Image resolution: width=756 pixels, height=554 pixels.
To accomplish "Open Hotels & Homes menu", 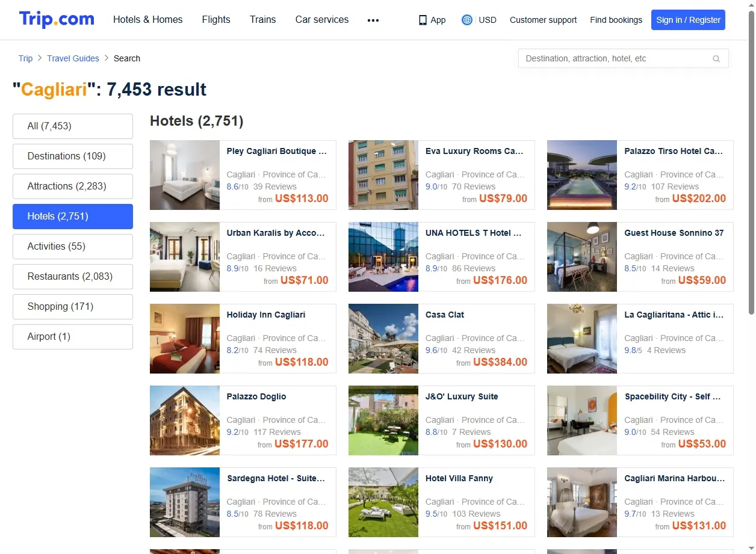I will 148,20.
